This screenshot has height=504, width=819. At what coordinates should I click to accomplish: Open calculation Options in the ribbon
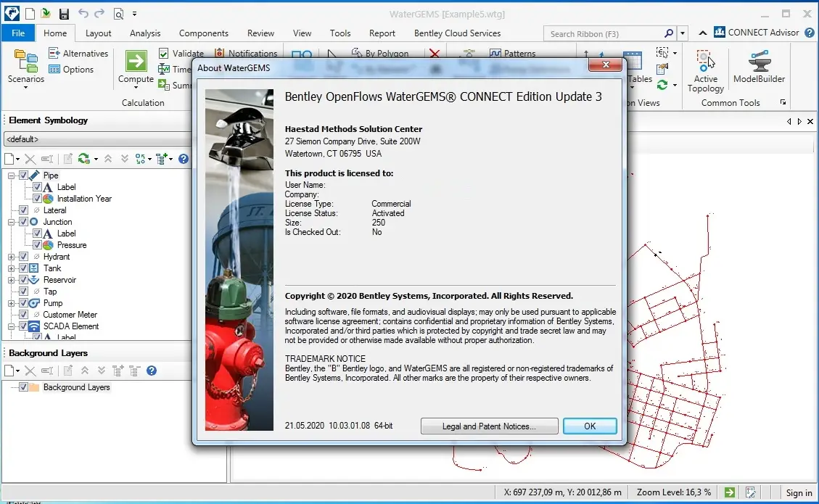point(71,70)
